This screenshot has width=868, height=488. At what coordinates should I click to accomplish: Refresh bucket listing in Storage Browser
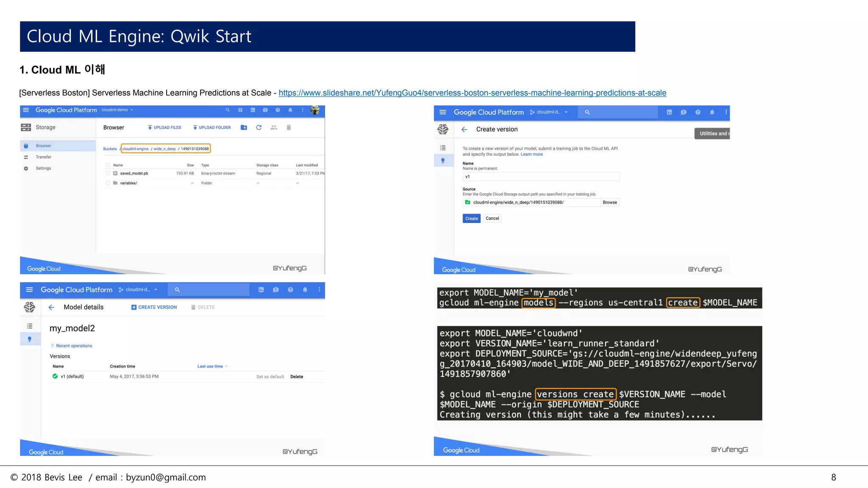(259, 128)
